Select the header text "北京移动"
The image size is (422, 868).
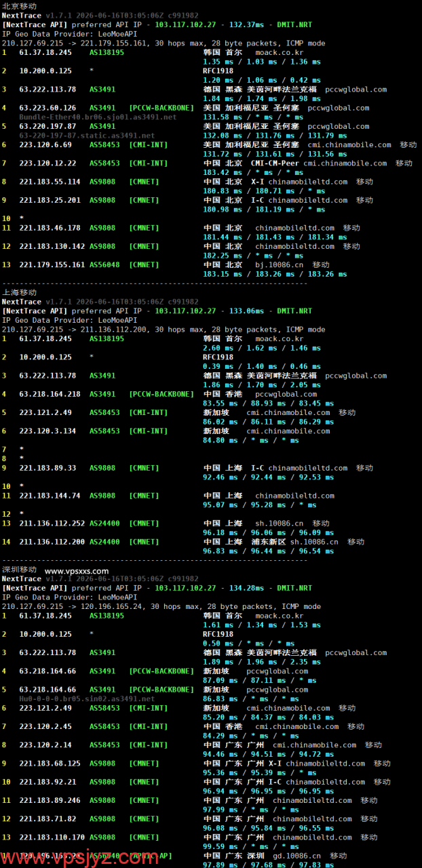(x=19, y=5)
